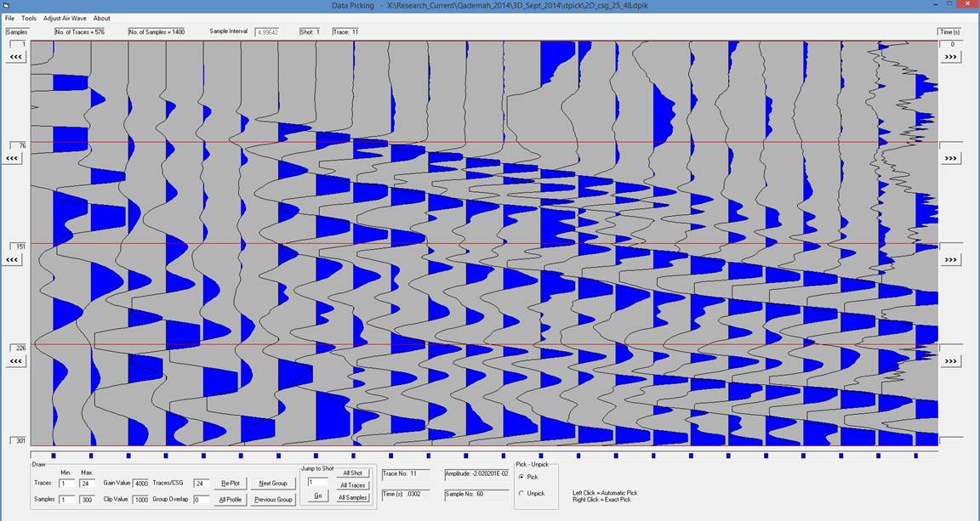This screenshot has width=980, height=521.
Task: Click the <<< arrow button beside sample 76
Action: [15, 158]
